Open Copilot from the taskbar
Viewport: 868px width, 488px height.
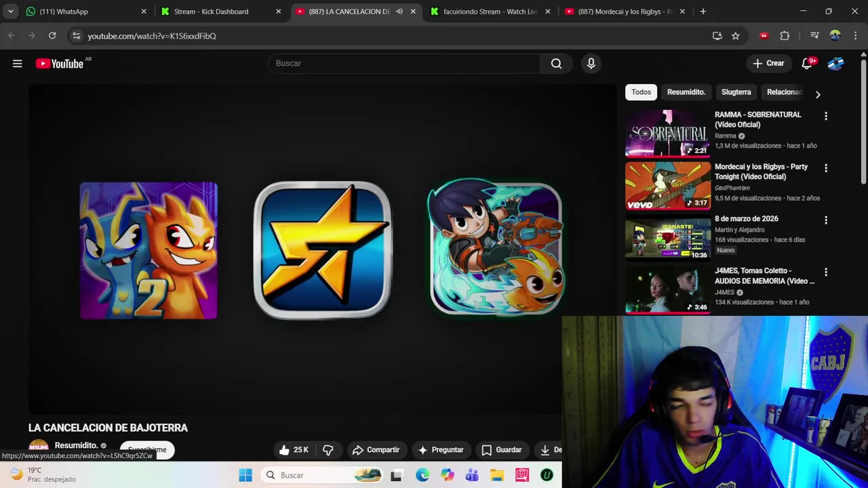(x=447, y=475)
